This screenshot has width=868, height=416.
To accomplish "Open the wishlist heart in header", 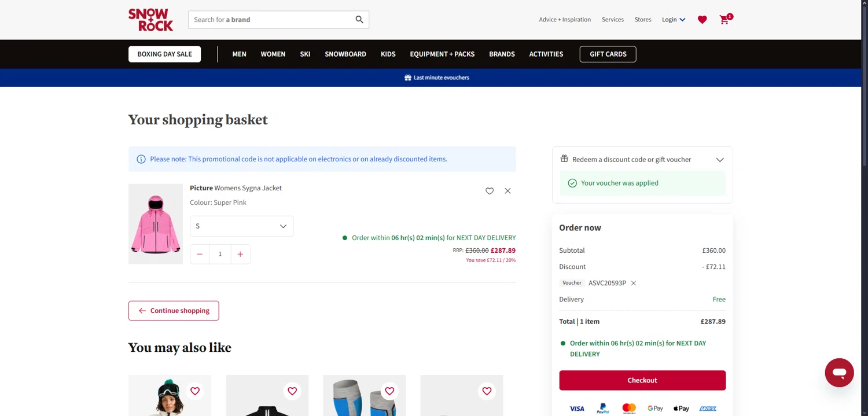I will click(x=702, y=20).
